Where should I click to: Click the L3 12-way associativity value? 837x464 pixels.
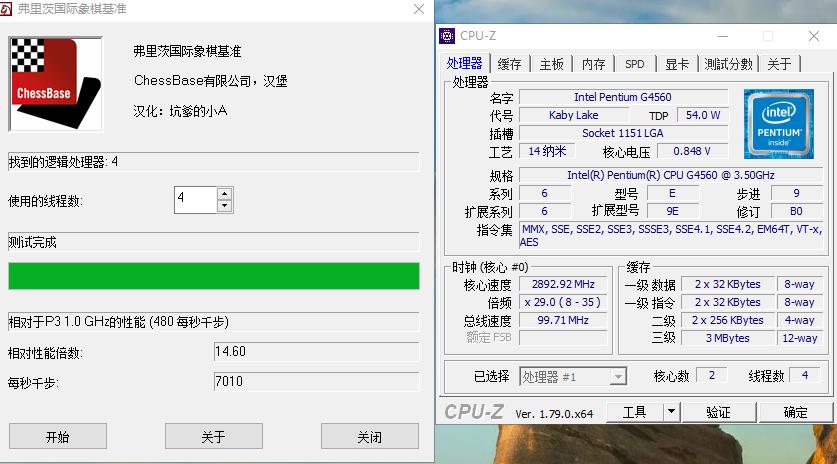[800, 338]
